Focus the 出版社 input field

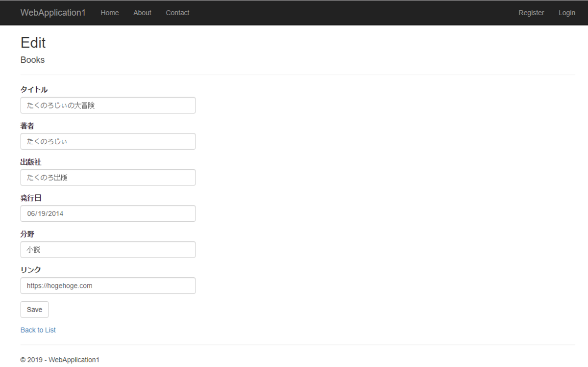click(108, 178)
